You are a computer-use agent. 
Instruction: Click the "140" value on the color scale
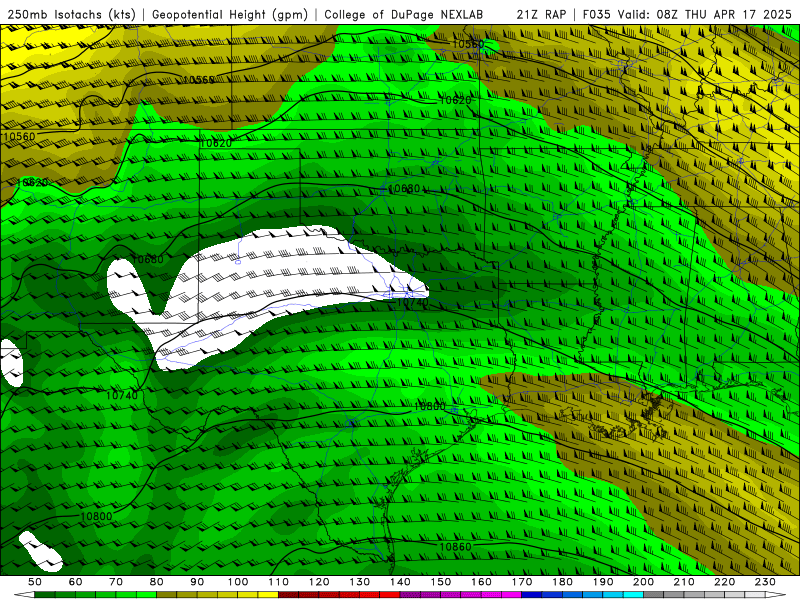[x=400, y=582]
